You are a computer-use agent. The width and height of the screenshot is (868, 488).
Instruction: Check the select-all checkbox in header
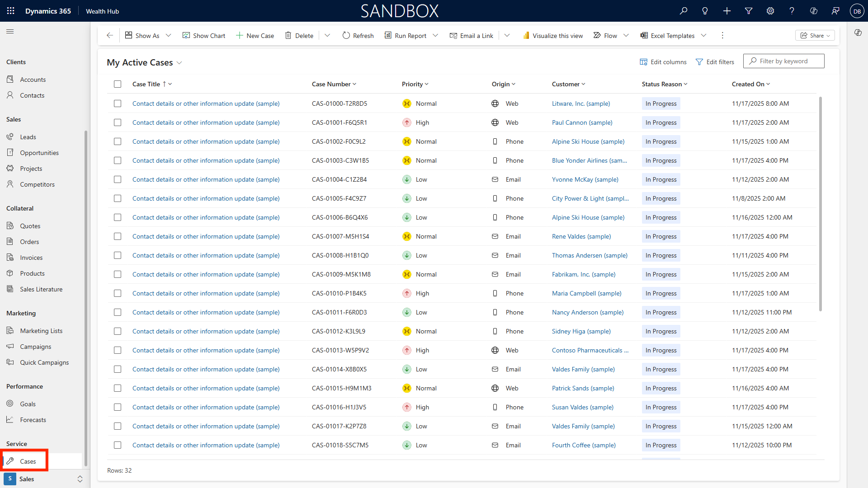118,84
